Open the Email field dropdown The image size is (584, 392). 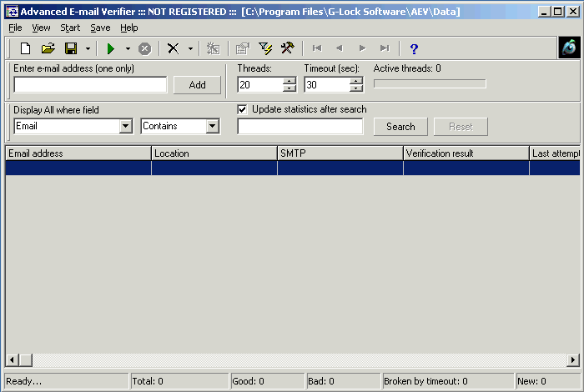[126, 126]
